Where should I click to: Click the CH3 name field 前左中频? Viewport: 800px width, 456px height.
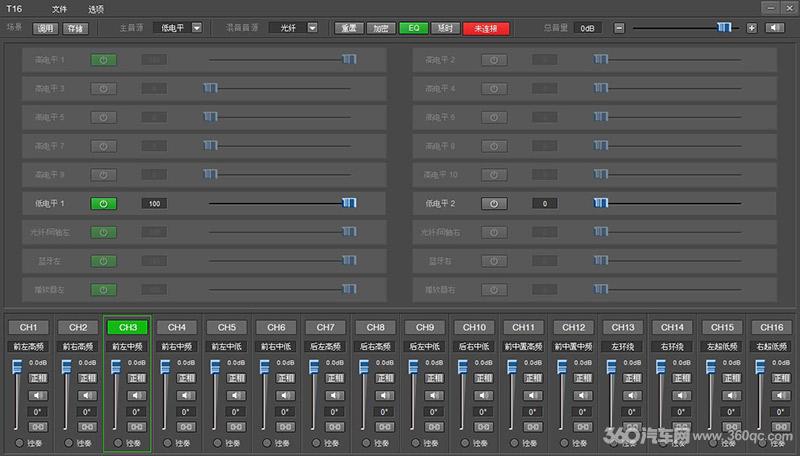pos(128,346)
